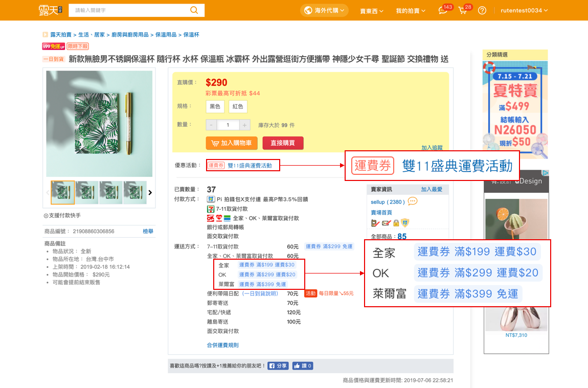Click the 加入購物車 button
This screenshot has width=588, height=388.
click(232, 143)
